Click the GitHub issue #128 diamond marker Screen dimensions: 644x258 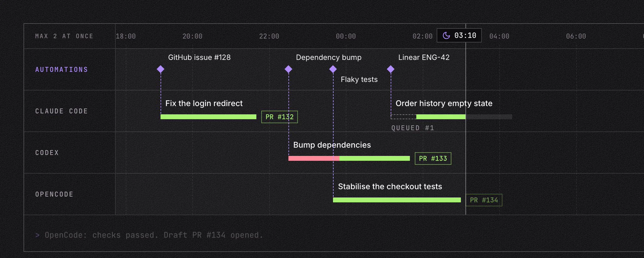point(160,69)
